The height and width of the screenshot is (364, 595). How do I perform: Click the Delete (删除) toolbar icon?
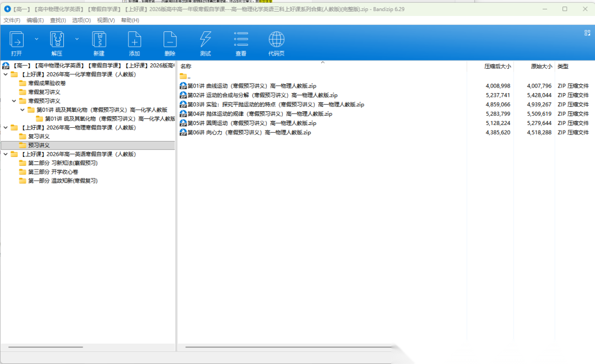(170, 40)
